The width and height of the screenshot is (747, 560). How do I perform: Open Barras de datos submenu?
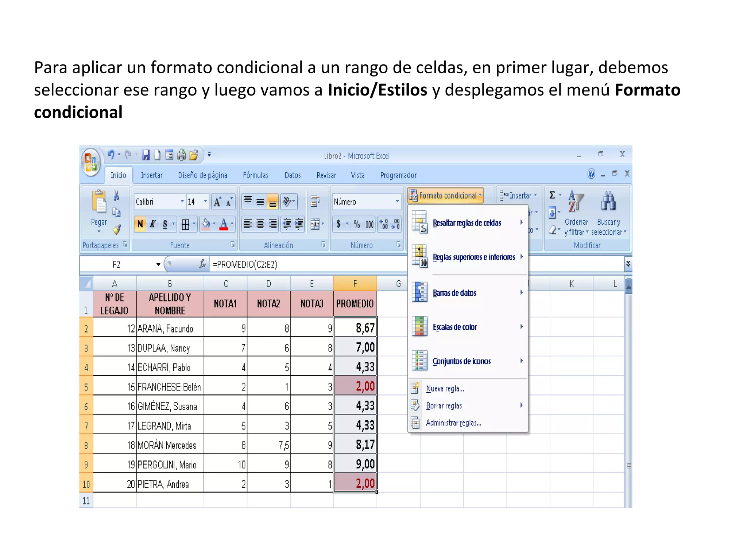click(468, 292)
